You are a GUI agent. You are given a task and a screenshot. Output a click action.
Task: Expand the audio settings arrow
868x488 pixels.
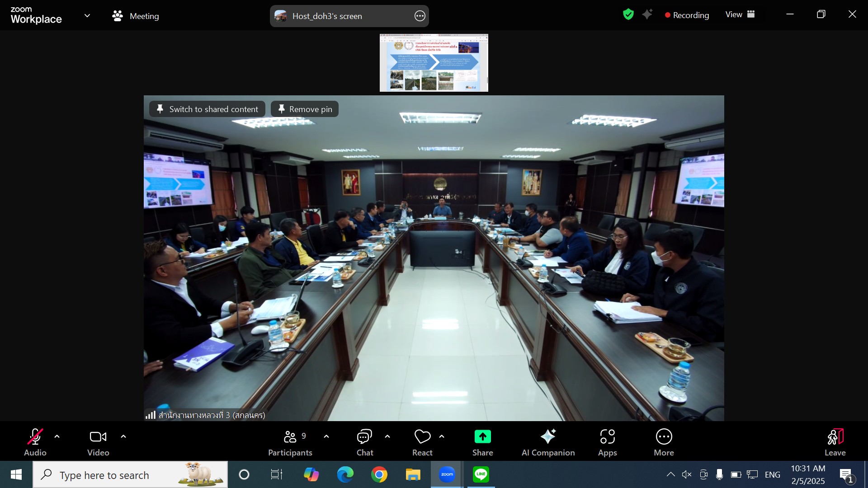[x=57, y=436]
